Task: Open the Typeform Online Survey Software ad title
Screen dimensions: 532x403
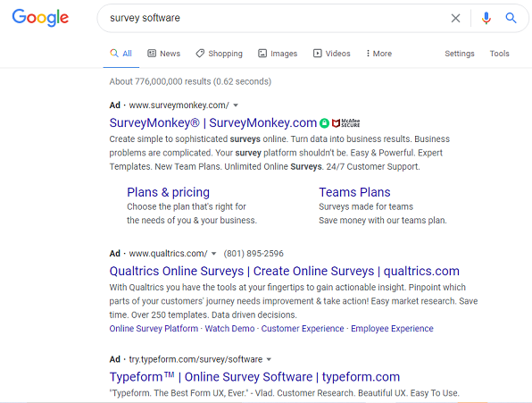Action: click(x=254, y=377)
